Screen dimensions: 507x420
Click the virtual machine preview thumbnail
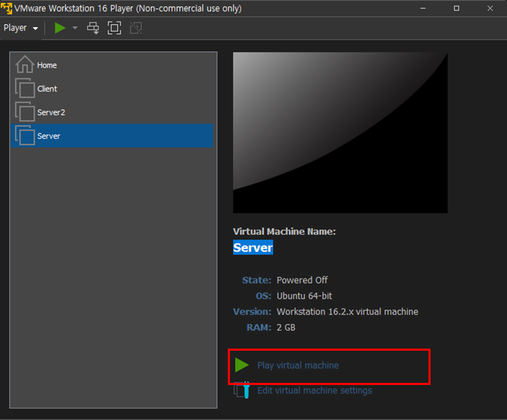[340, 133]
